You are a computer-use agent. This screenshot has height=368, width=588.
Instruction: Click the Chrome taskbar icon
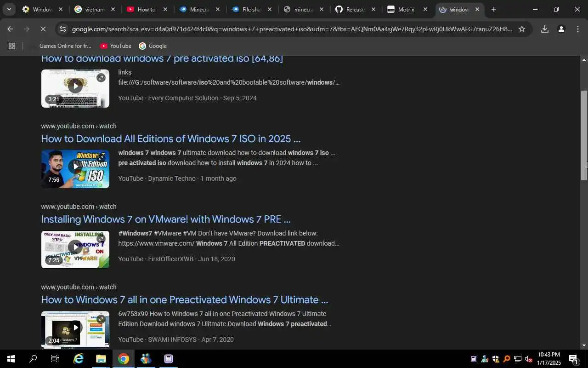click(x=124, y=359)
